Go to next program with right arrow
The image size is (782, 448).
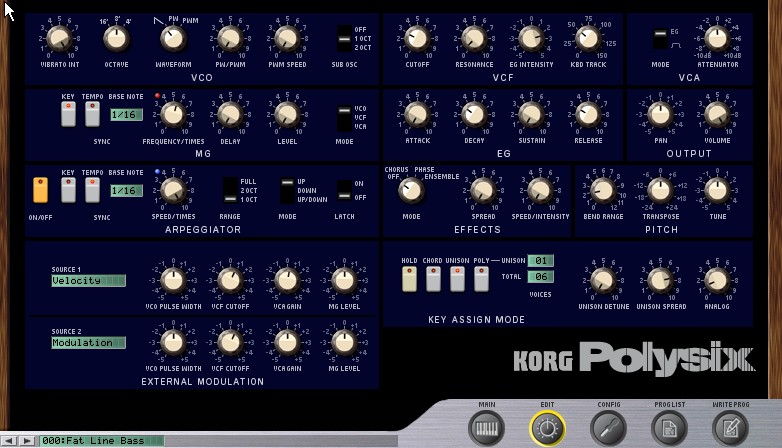27,441
